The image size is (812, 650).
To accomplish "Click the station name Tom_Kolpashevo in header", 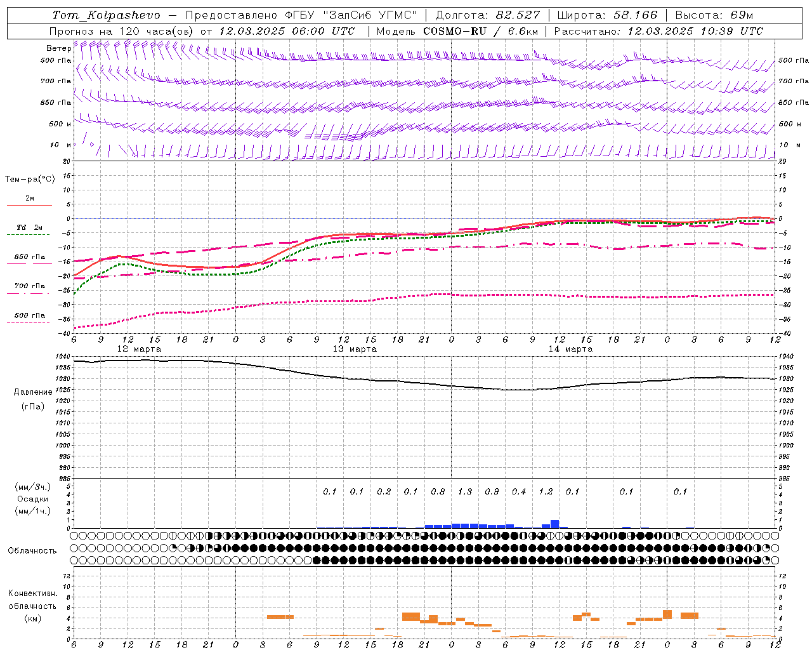I will pyautogui.click(x=107, y=15).
